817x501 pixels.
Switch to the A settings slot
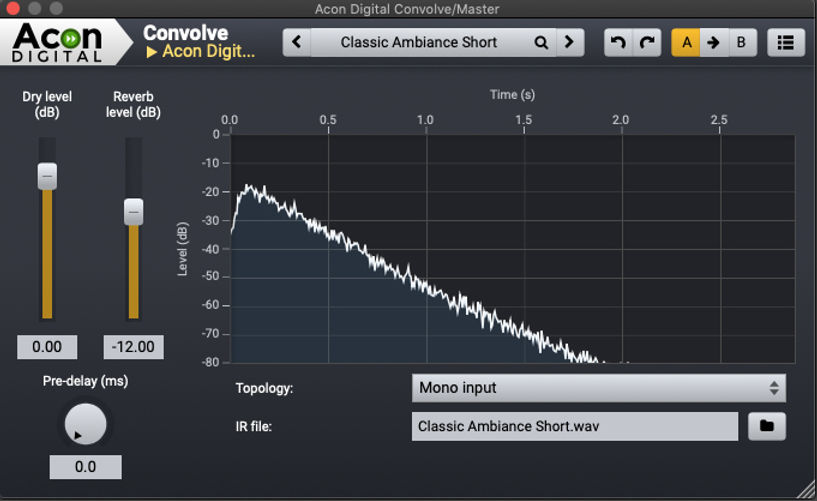[686, 42]
